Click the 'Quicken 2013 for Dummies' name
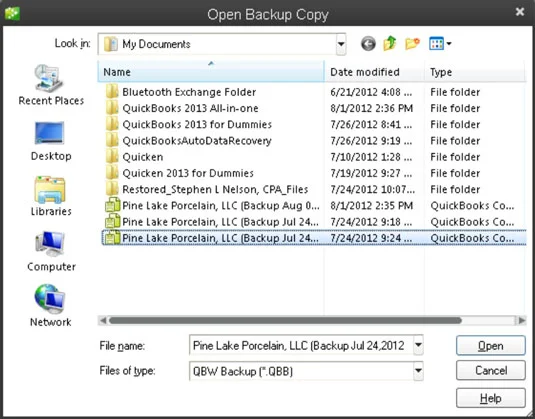This screenshot has width=535, height=419. [188, 173]
